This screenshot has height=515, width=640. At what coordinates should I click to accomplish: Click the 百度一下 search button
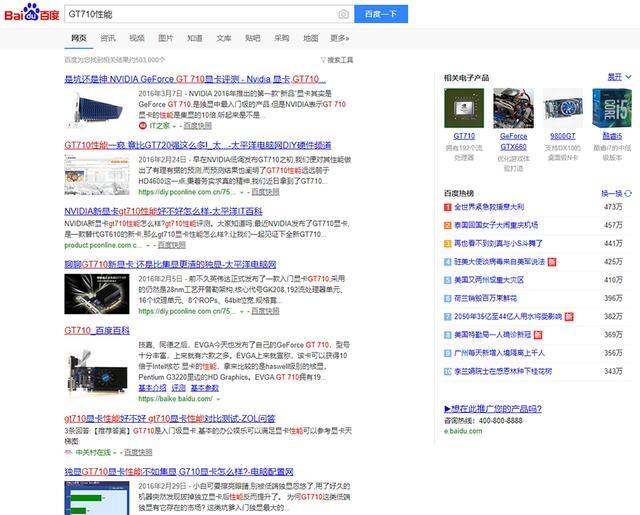381,14
